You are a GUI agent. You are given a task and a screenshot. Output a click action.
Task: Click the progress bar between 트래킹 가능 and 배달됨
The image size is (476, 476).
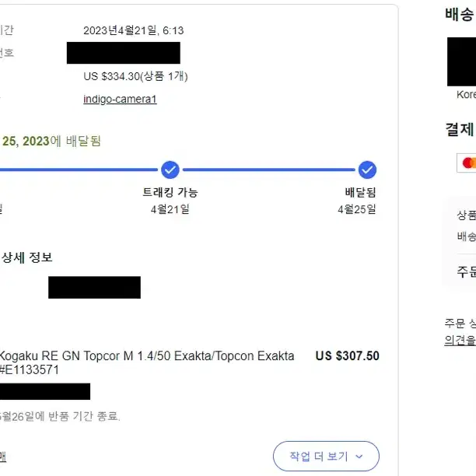(x=268, y=170)
